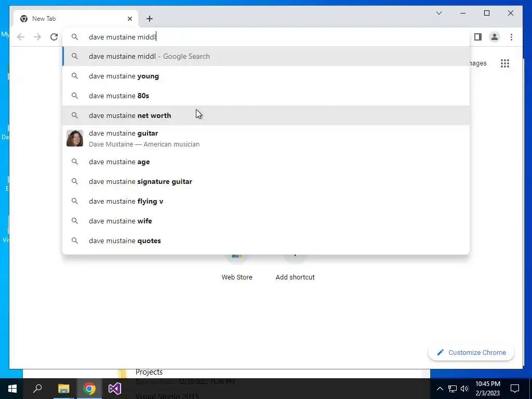Show hidden system tray icons
Screen dimensions: 532x399
tap(440, 389)
